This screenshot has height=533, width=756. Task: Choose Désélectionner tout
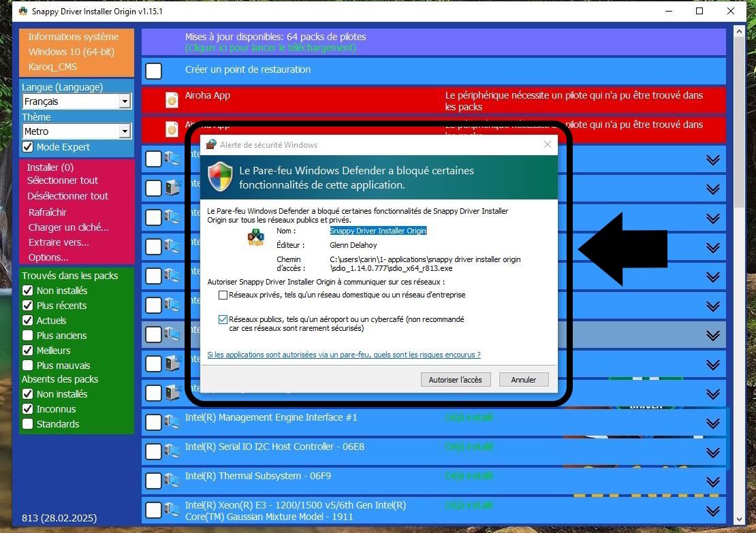tap(67, 195)
